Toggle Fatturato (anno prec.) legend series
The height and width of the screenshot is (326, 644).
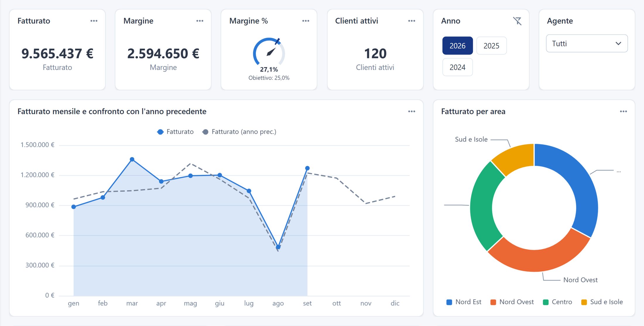(239, 132)
